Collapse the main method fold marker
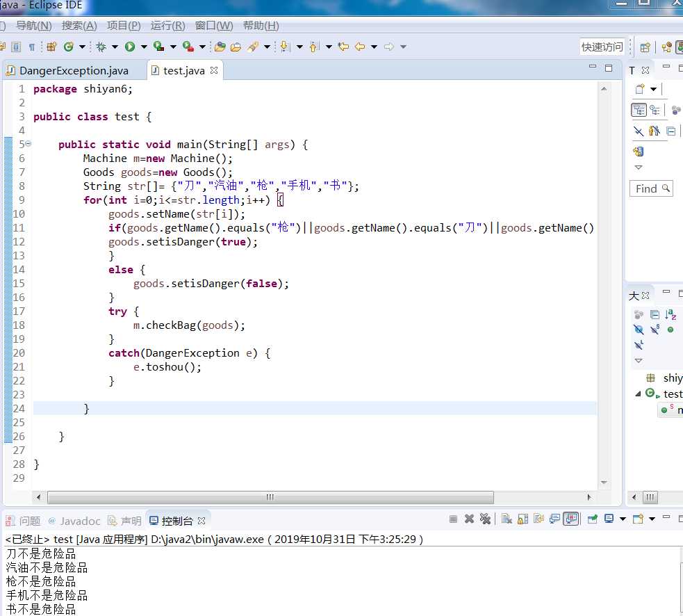The image size is (683, 616). [x=28, y=143]
